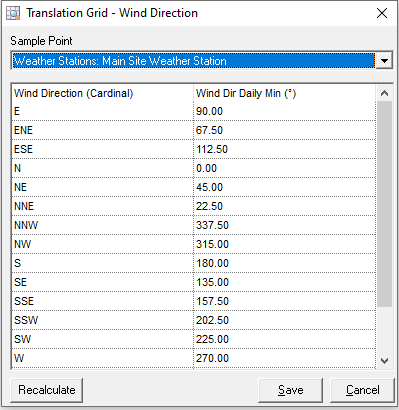Screen dimensions: 399x410
Task: Select the NNW cardinal cell
Action: coord(103,225)
